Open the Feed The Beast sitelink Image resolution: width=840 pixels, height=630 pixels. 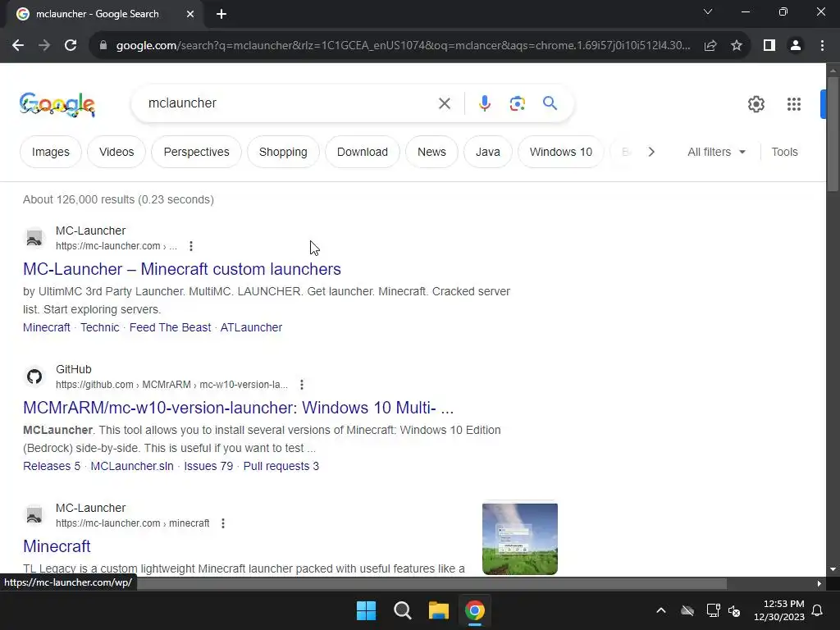point(170,327)
